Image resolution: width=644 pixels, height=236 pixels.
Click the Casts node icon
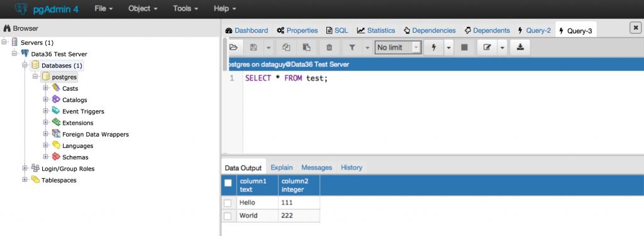coord(56,88)
